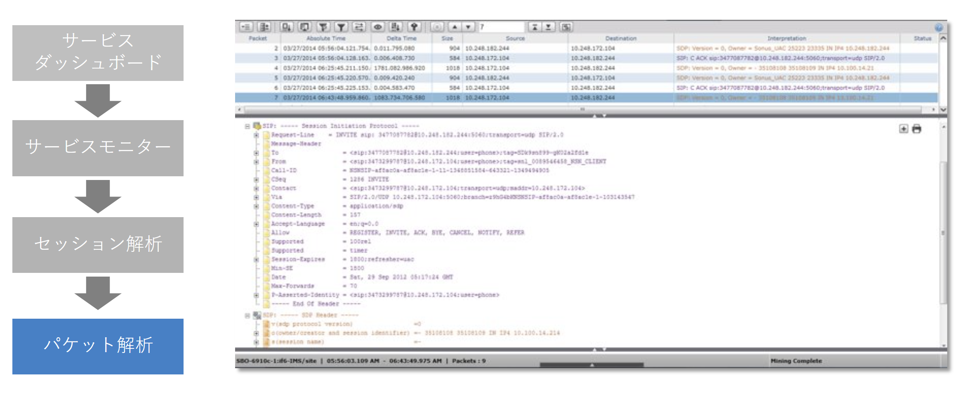This screenshot has height=393, width=980.
Task: Expand the Via header entry
Action: tap(257, 197)
